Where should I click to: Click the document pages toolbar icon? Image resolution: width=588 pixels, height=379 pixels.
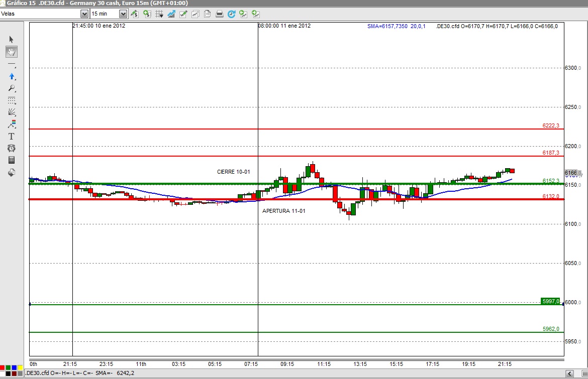click(x=208, y=14)
